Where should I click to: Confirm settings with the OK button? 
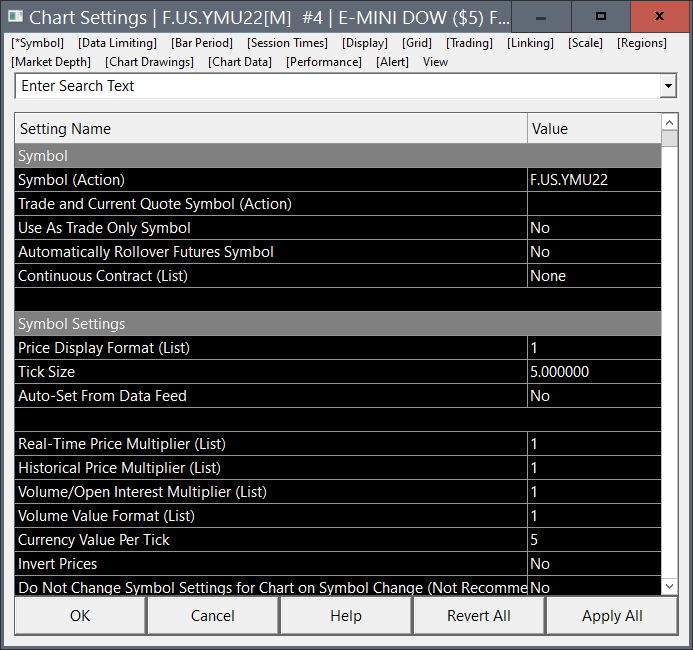pyautogui.click(x=80, y=616)
